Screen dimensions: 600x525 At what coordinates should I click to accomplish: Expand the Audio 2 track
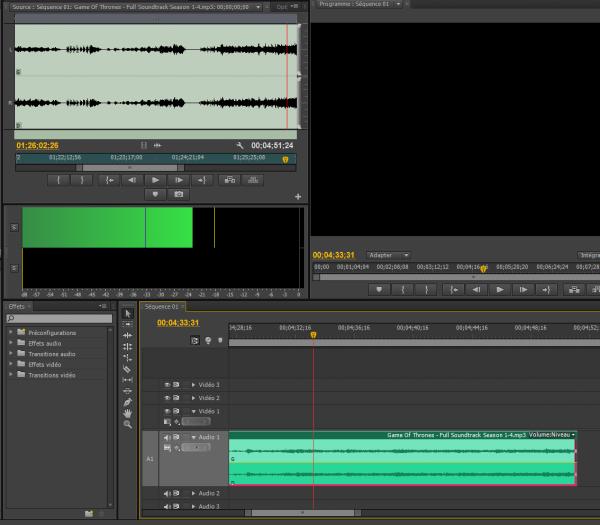point(193,493)
